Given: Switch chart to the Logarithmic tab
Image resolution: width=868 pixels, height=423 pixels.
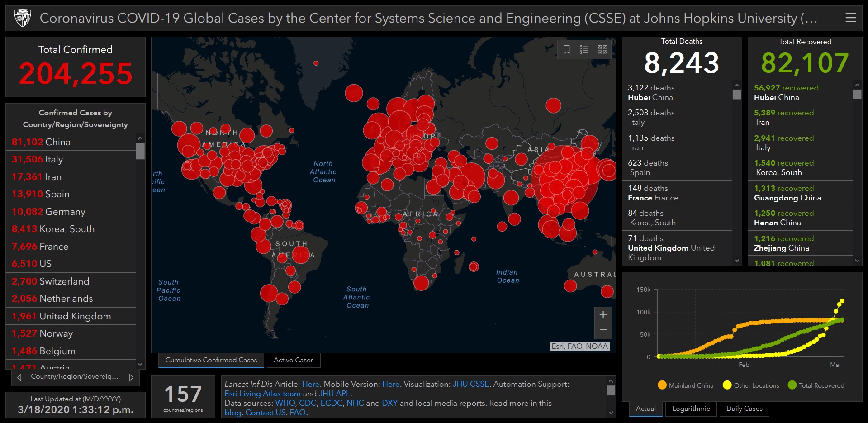Looking at the screenshot, I should [x=691, y=409].
